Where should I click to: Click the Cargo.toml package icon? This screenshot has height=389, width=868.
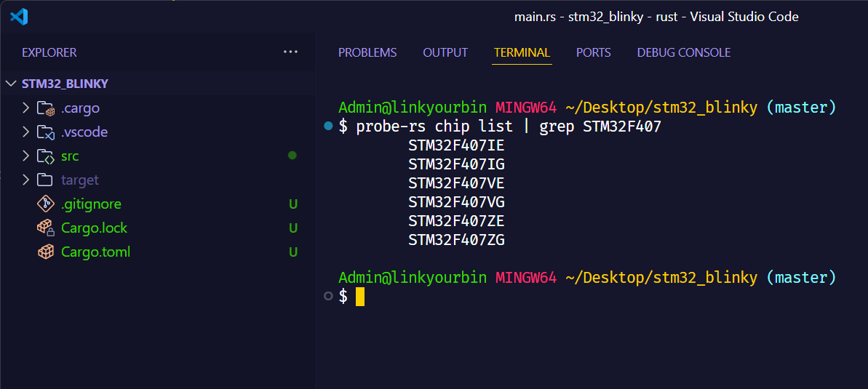[46, 252]
